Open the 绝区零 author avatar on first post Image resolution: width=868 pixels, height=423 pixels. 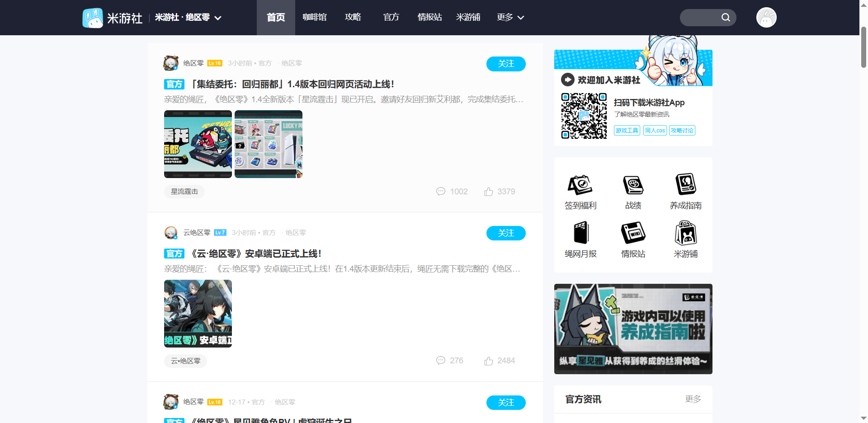(x=171, y=63)
